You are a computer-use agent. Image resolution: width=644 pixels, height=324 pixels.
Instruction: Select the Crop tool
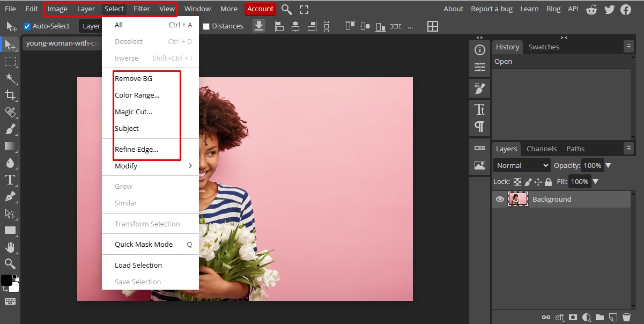tap(11, 95)
